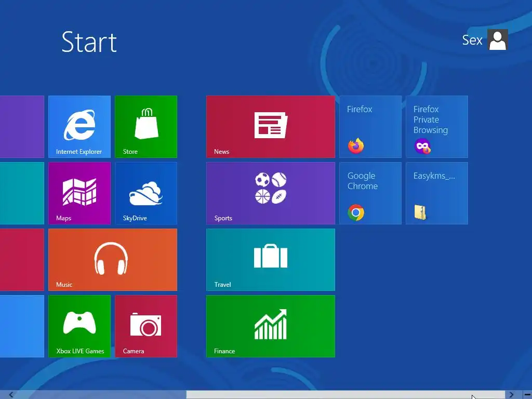The width and height of the screenshot is (532, 399).
Task: Click the user account picture
Action: tap(497, 39)
